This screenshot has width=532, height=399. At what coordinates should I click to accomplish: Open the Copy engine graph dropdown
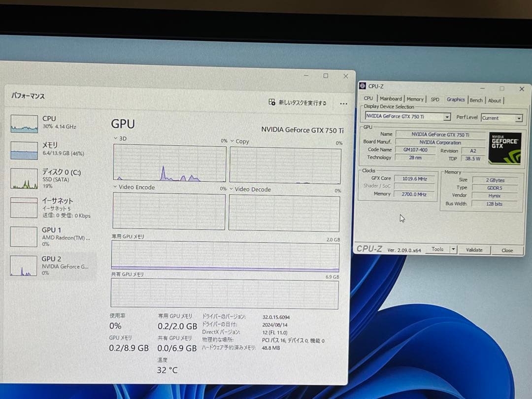click(x=233, y=141)
